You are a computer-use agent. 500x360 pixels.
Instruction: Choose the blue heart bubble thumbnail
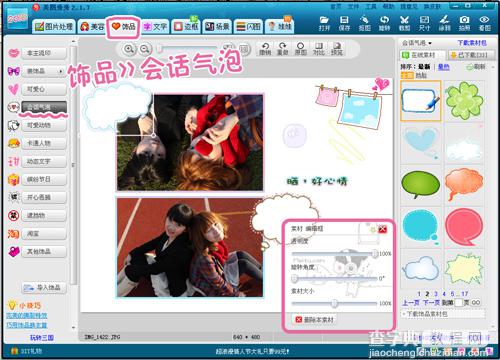click(x=421, y=143)
